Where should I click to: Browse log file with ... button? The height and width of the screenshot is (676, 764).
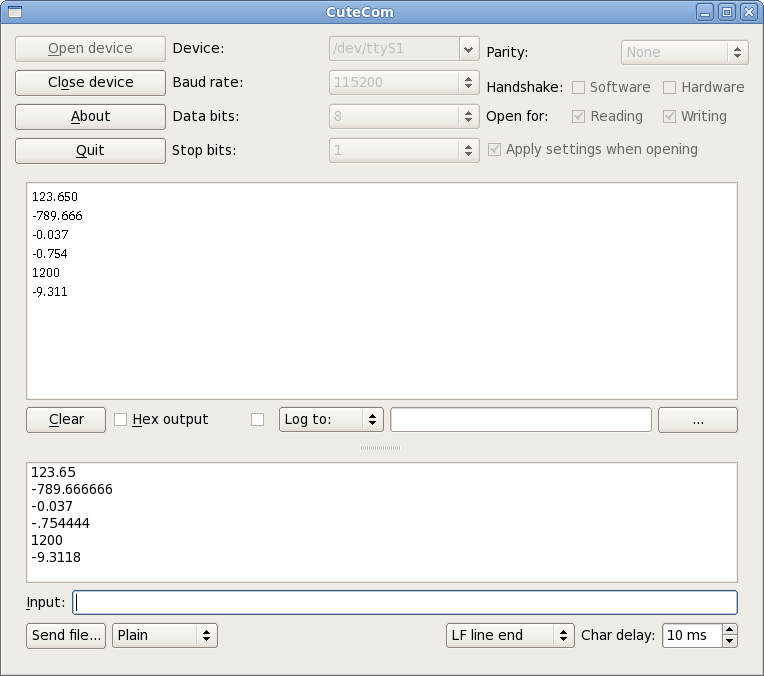698,420
